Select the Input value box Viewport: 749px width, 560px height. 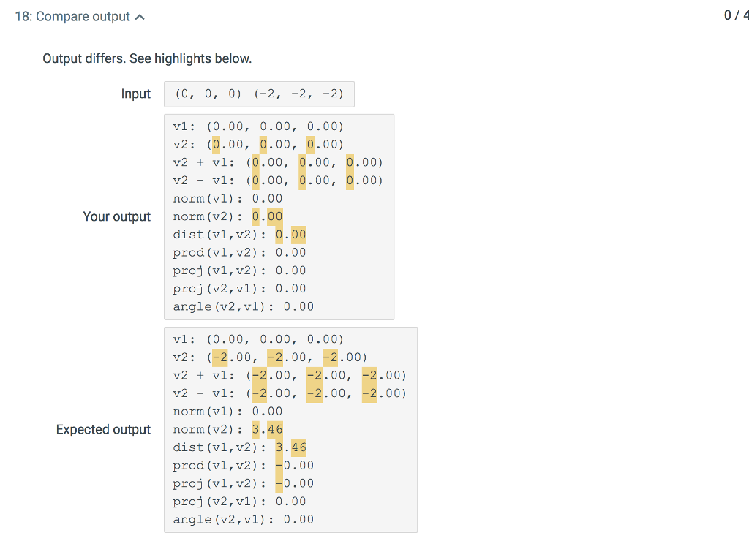(x=259, y=94)
